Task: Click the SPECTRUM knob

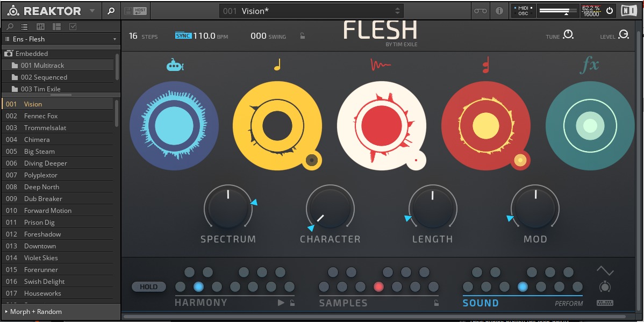Action: (228, 208)
